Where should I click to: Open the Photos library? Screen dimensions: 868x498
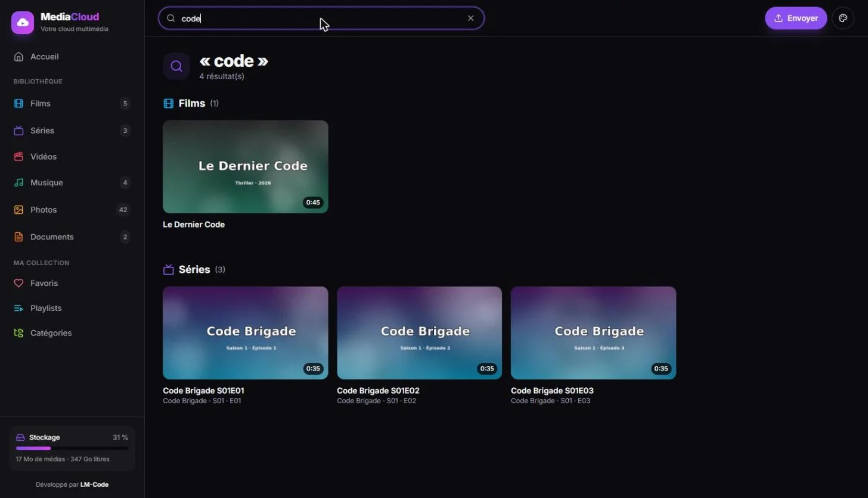coord(72,210)
